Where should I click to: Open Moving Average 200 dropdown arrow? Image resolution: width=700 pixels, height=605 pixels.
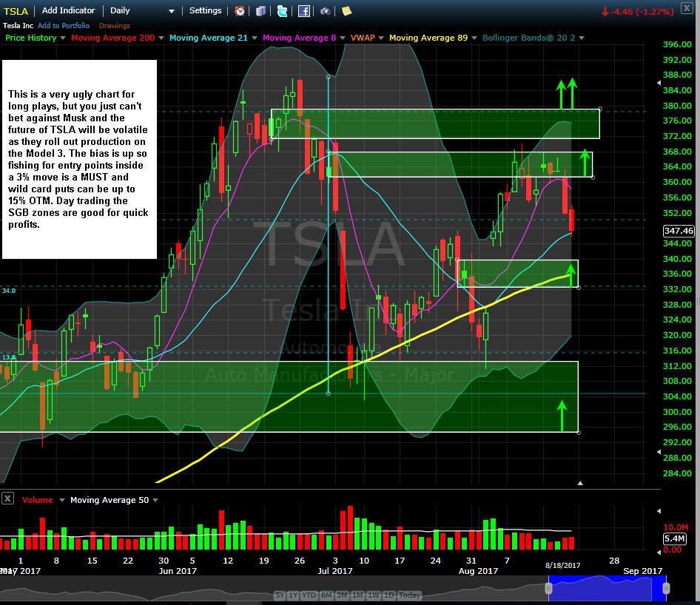click(x=161, y=38)
